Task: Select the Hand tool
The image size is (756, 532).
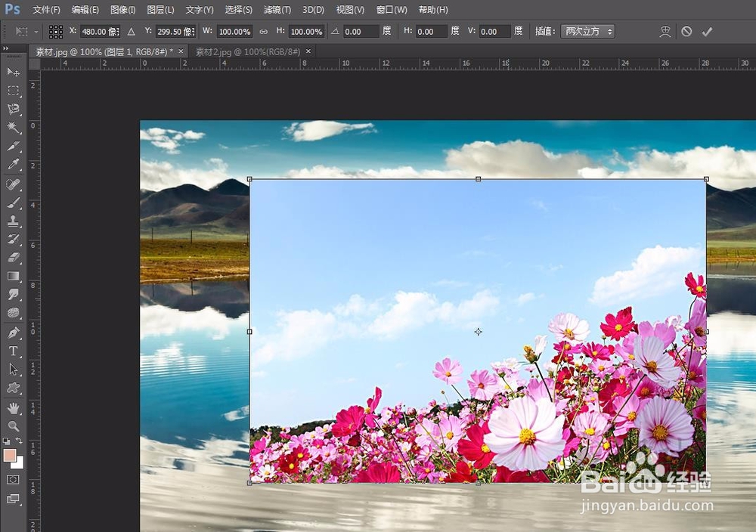Action: point(13,409)
